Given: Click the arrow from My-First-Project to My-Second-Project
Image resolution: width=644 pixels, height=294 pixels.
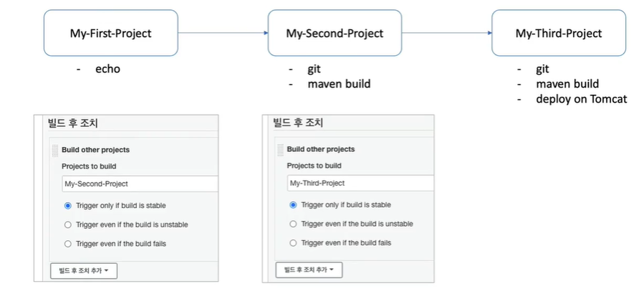Looking at the screenshot, I should [223, 33].
